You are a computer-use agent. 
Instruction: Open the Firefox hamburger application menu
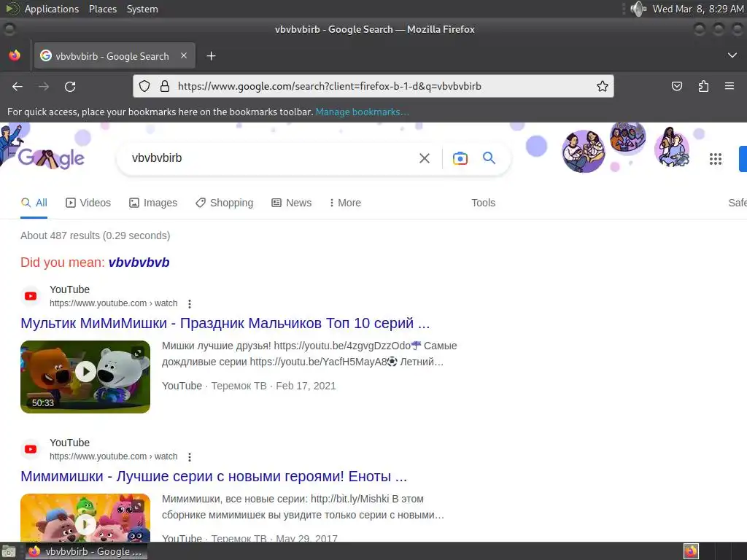click(x=729, y=86)
